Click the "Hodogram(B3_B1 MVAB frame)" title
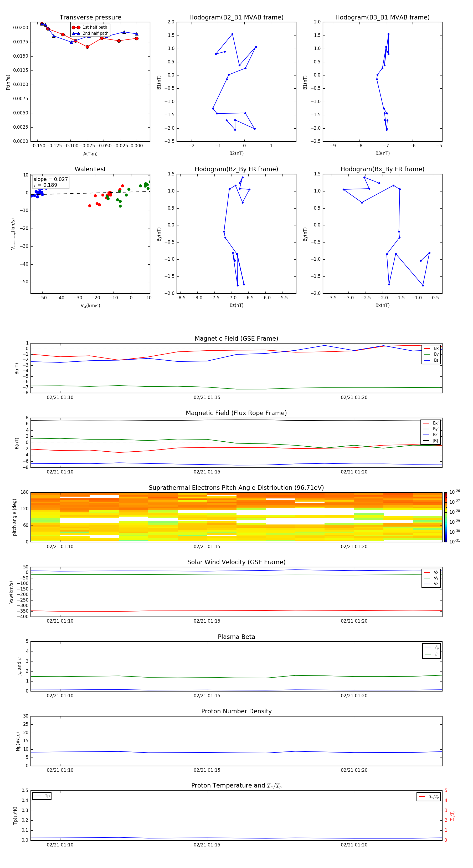Viewport: 473px width, 868px height. tap(382, 18)
